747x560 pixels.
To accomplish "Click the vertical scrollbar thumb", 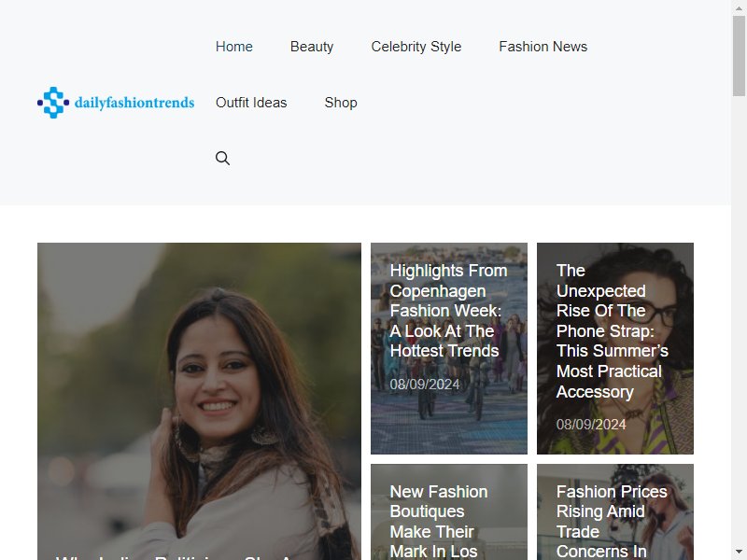I will coord(739,56).
